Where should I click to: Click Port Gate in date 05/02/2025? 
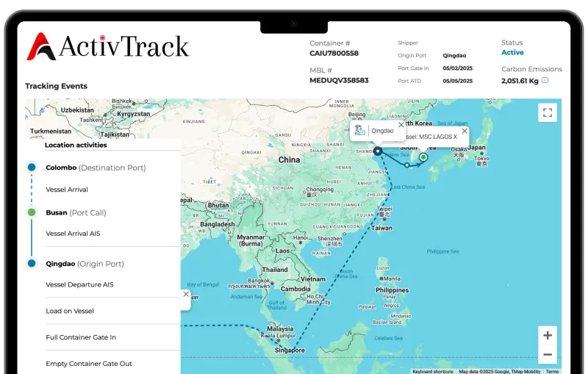(457, 68)
